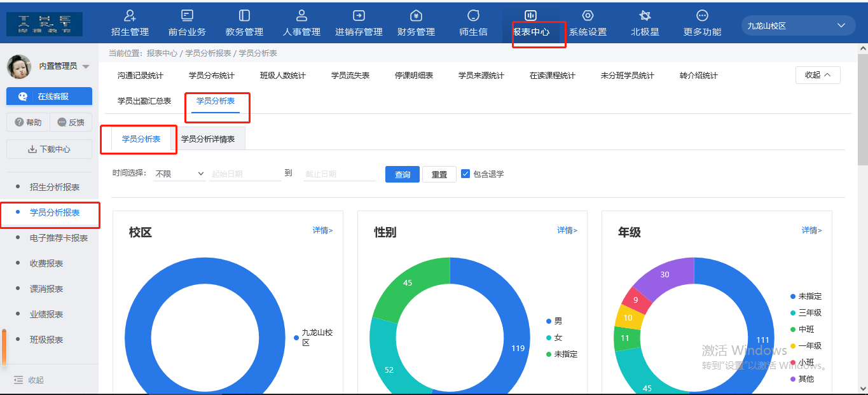868x395 pixels.
Task: Open 详情 link on 性别 card
Action: coord(567,230)
